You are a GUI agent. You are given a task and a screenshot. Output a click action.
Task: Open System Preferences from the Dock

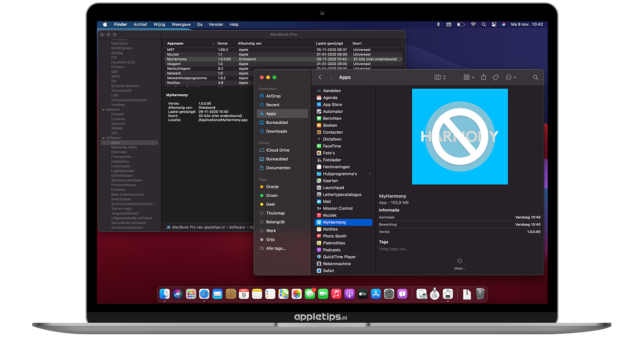(x=389, y=294)
